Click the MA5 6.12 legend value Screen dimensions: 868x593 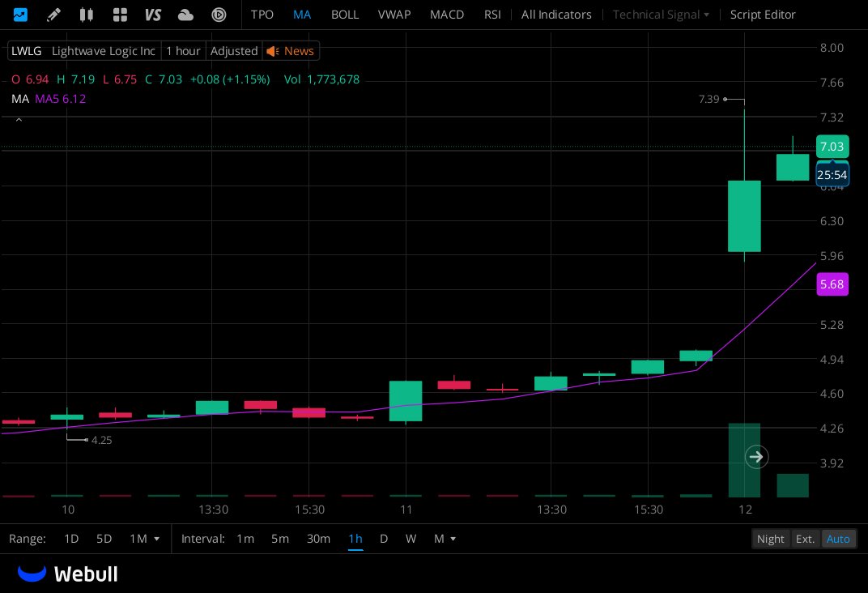pos(61,99)
